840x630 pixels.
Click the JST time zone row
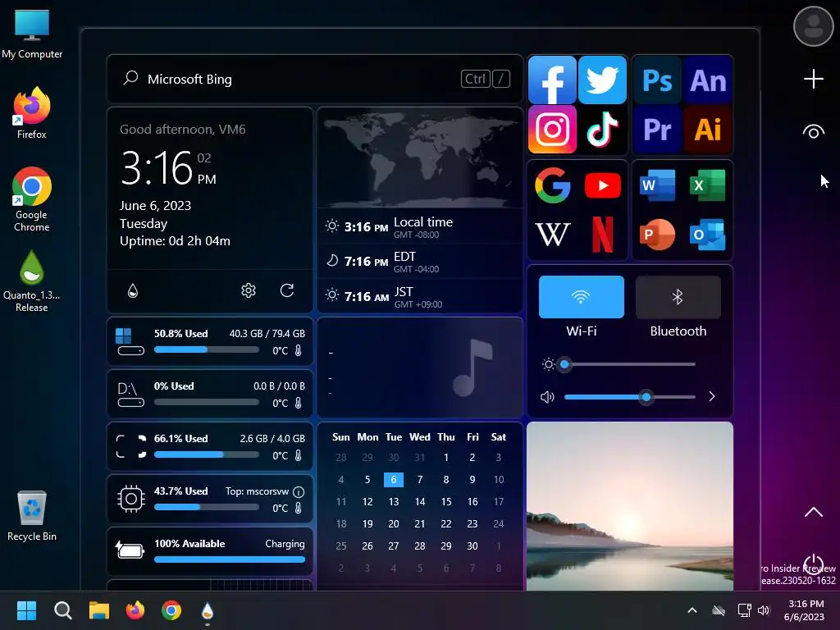click(x=420, y=296)
